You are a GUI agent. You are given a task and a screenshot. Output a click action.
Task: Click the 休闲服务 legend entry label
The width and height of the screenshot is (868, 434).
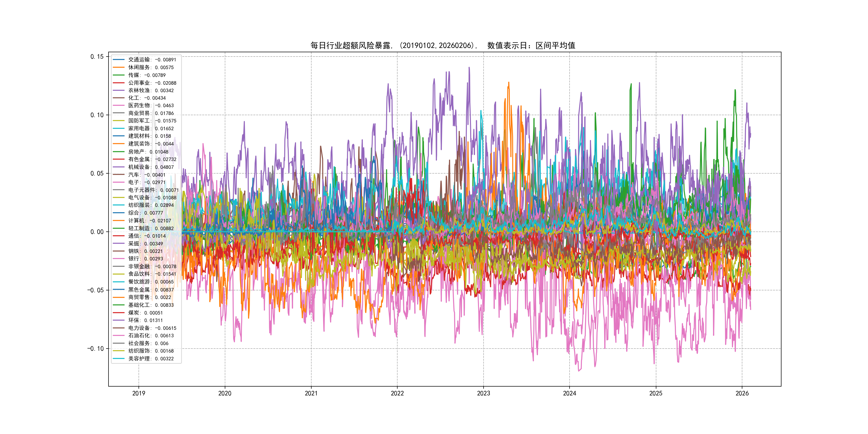click(151, 68)
